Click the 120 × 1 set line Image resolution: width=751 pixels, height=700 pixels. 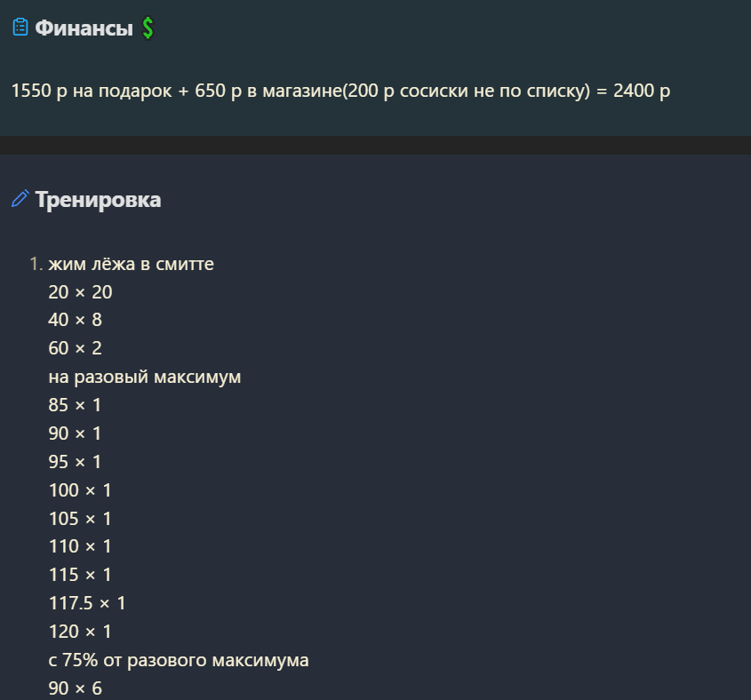click(x=80, y=632)
